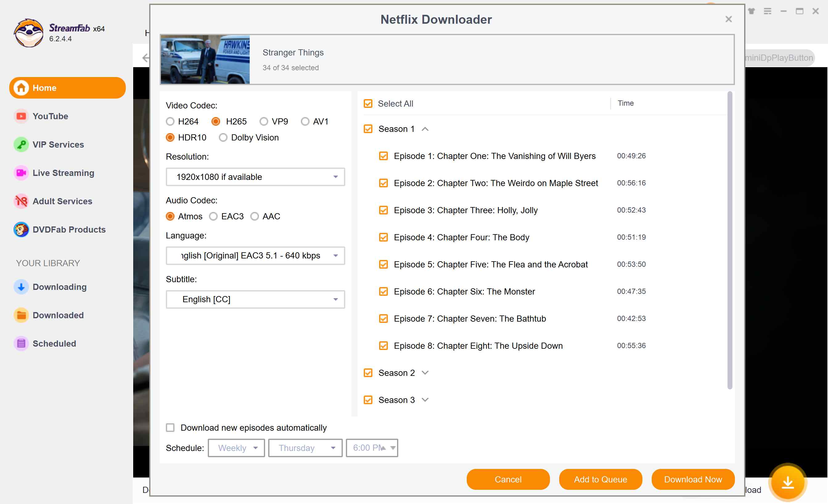This screenshot has width=828, height=504.
Task: Uncheck Episode 8 The Upside Down
Action: 383,346
